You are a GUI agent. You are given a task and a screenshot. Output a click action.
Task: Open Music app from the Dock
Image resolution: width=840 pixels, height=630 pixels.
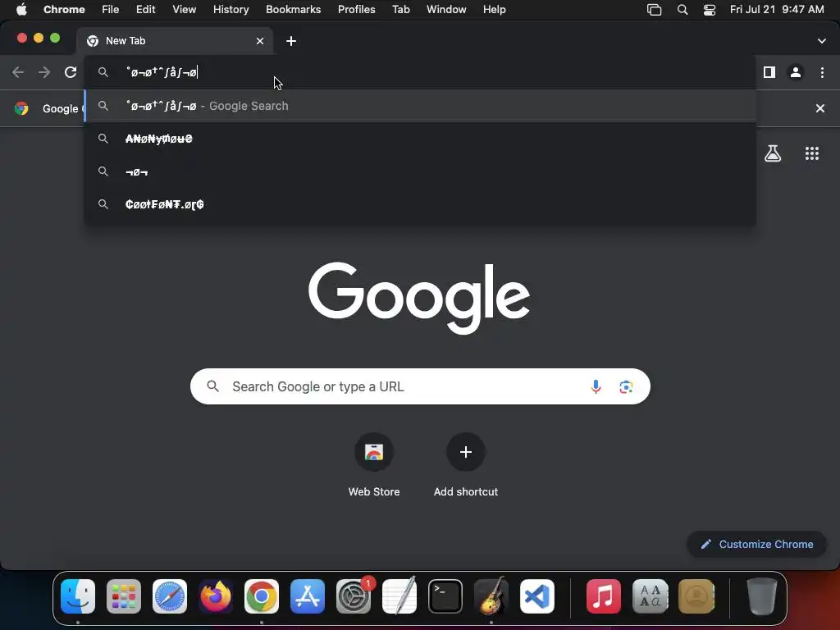coord(604,596)
